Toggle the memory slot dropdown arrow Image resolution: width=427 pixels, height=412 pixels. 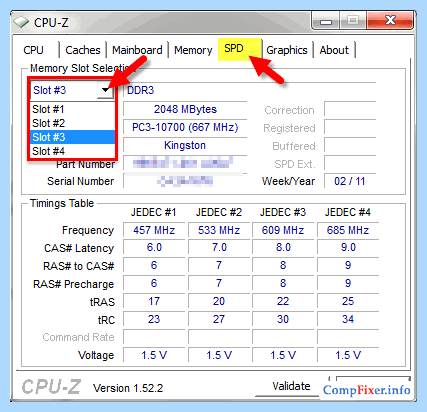(x=105, y=90)
